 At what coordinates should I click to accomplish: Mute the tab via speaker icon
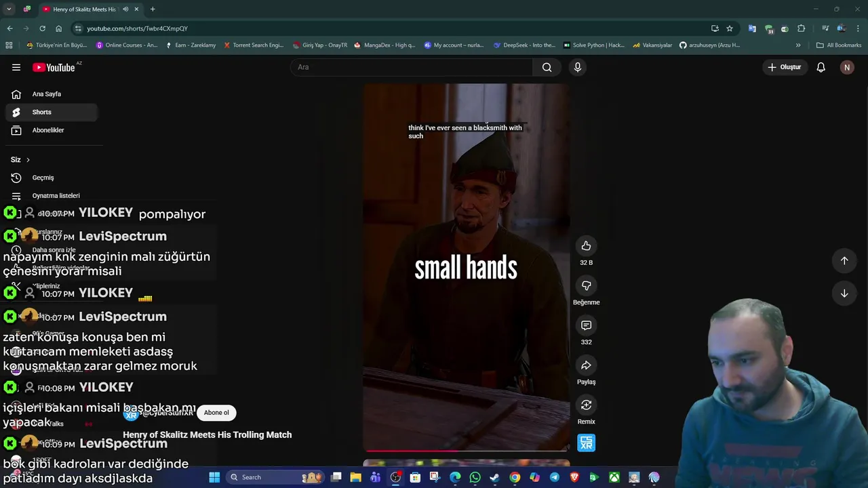click(125, 9)
